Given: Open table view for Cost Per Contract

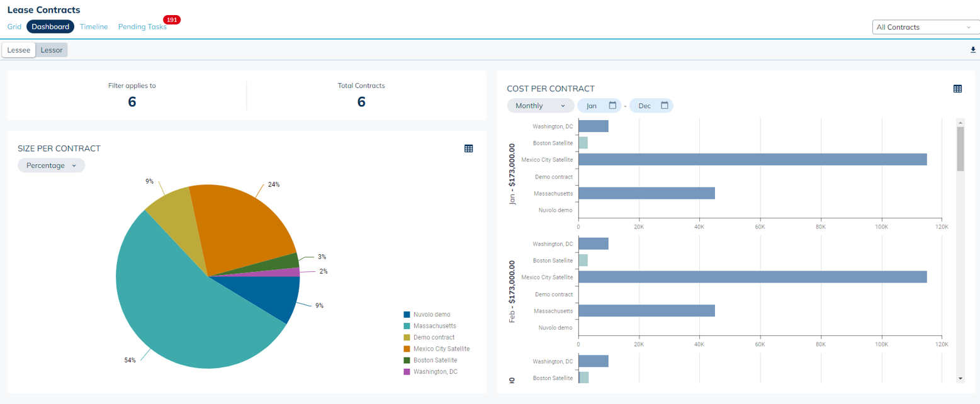Looking at the screenshot, I should [957, 89].
